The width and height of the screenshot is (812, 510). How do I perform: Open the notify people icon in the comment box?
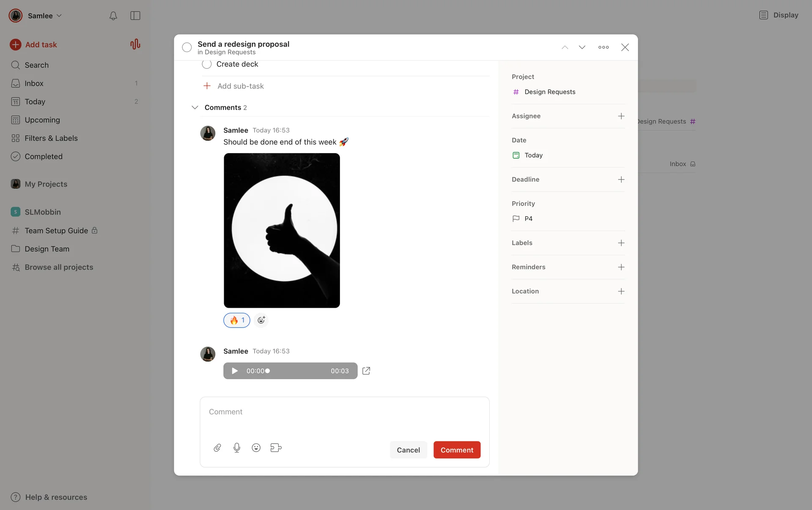(276, 448)
